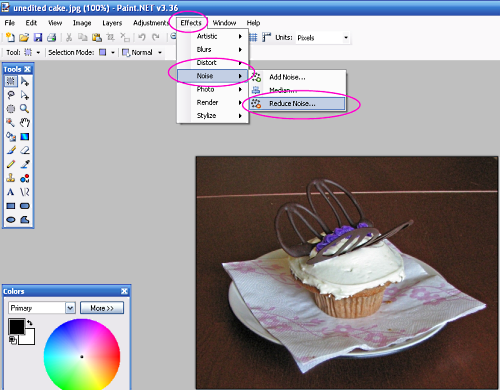This screenshot has height=390, width=500.
Task: Click the Deselect toolbar icon
Action: [125, 37]
